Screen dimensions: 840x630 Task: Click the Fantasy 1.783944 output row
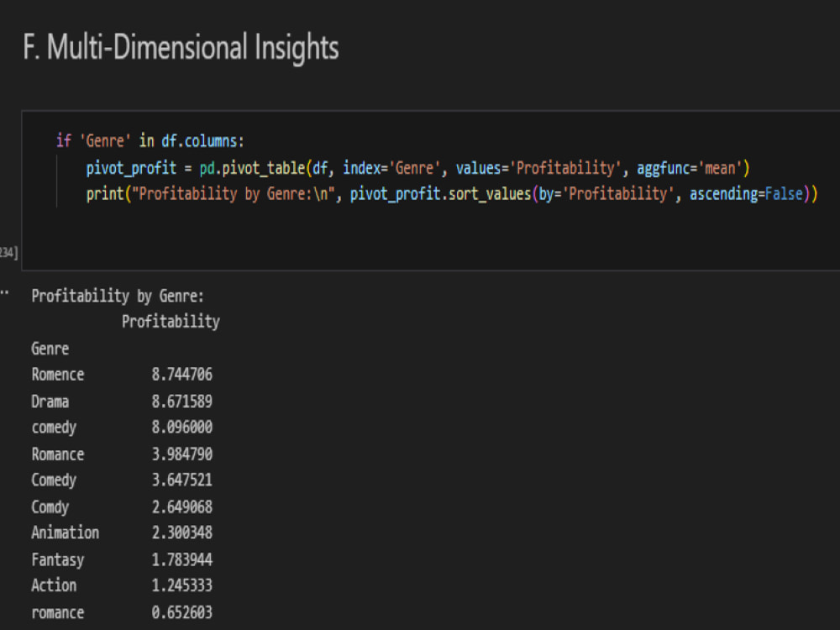click(122, 559)
